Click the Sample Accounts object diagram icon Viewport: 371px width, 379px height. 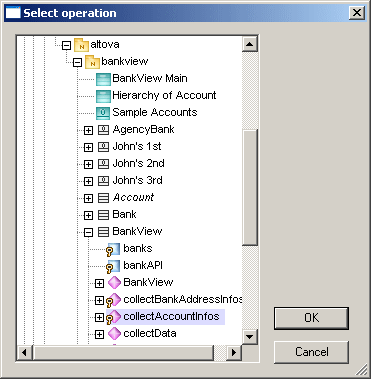(x=103, y=113)
